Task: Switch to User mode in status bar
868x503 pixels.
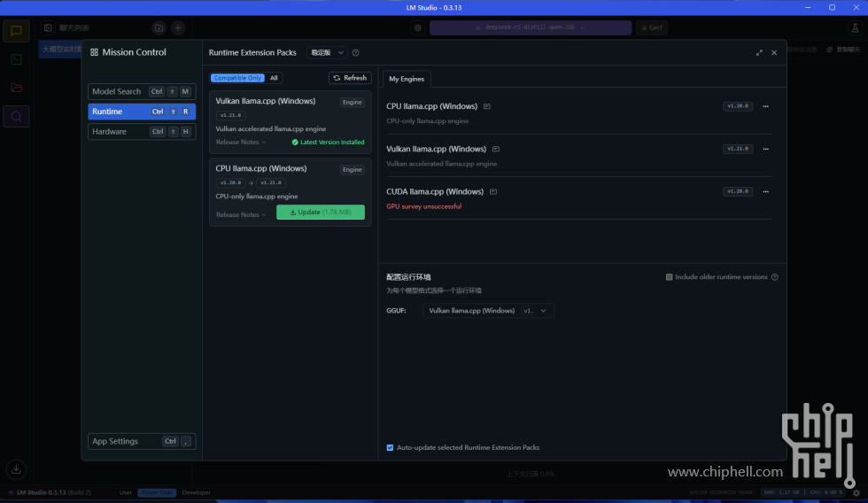Action: 126,492
